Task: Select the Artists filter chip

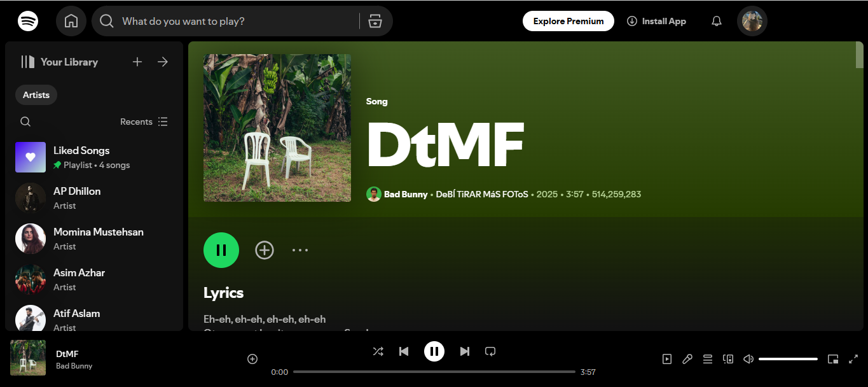Action: 36,94
